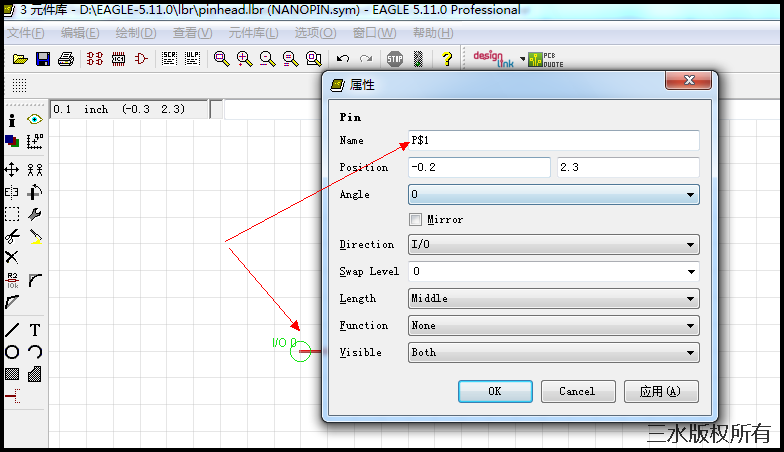Select the Move tool in left toolbar
Image resolution: width=784 pixels, height=452 pixels.
pyautogui.click(x=12, y=169)
